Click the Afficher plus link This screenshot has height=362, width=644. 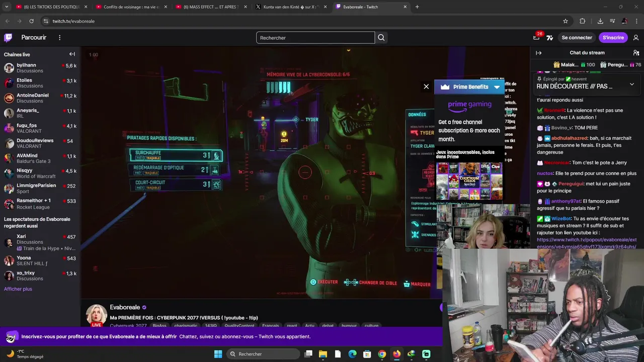coord(18,289)
